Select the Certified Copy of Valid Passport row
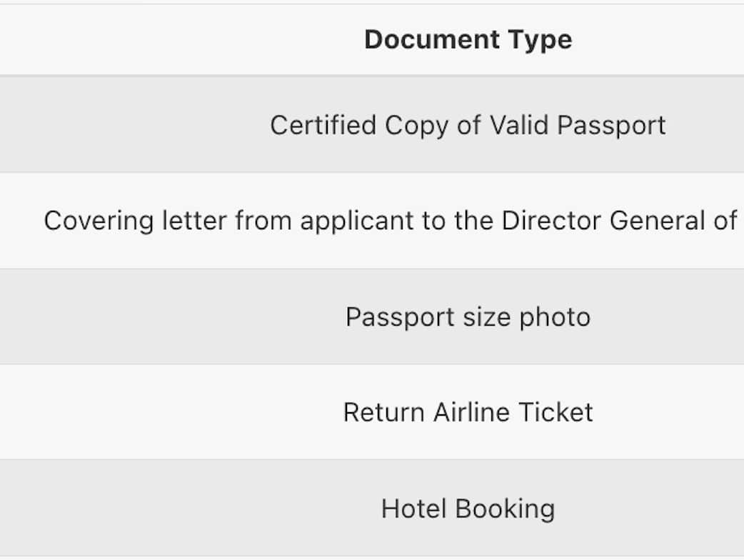Screen dimensions: 744x560 pos(468,126)
